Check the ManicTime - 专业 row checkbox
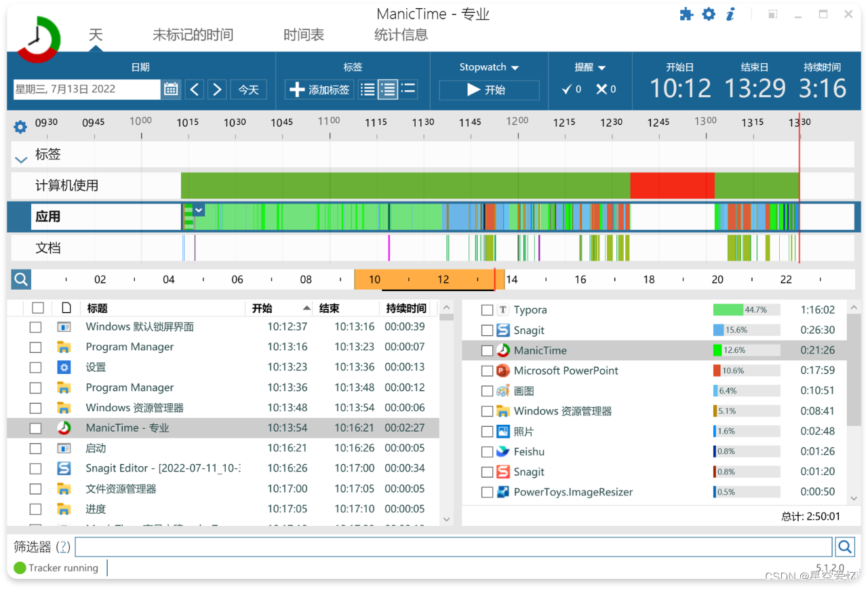This screenshot has height=589, width=868. [x=35, y=428]
